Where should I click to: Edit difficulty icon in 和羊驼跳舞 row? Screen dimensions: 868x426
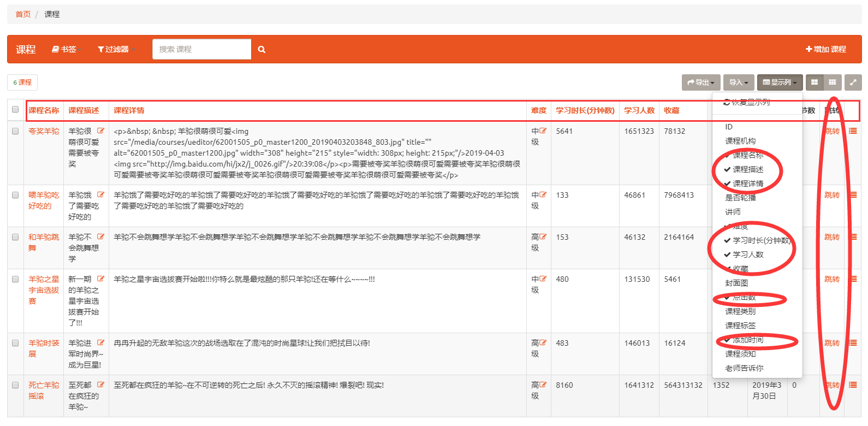[x=543, y=237]
